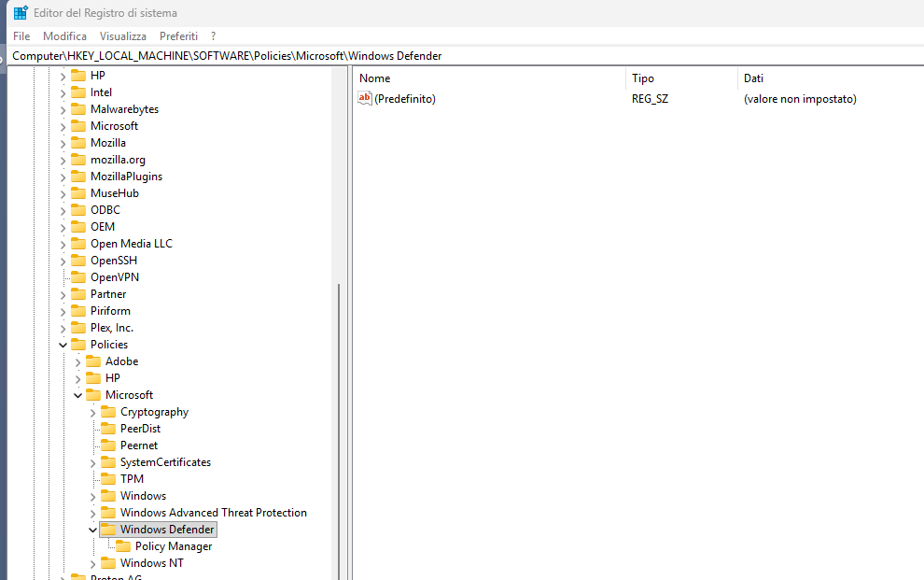Click the Dati column header
This screenshot has width=924, height=580.
point(831,78)
